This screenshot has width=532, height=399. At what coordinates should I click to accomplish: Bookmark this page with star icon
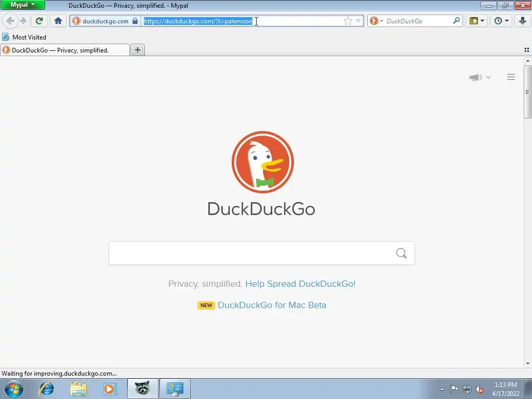(x=348, y=21)
